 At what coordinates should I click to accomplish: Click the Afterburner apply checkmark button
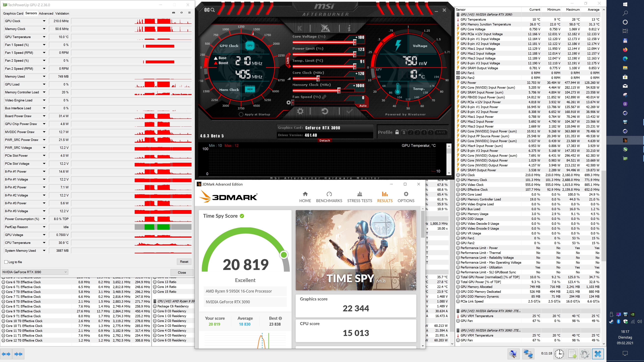349,111
